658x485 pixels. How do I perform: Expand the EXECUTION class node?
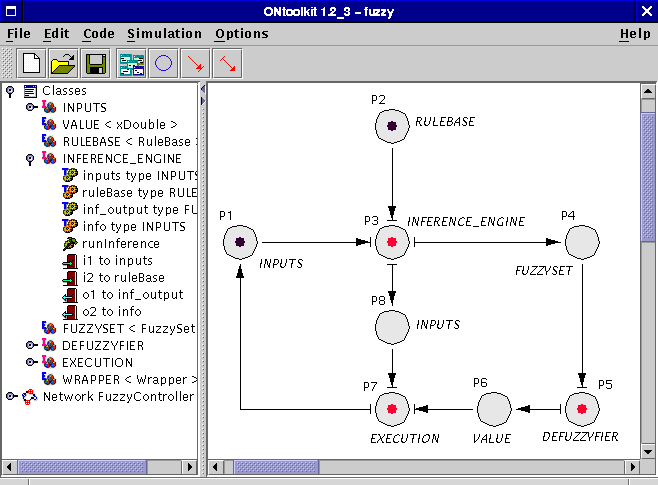point(31,362)
